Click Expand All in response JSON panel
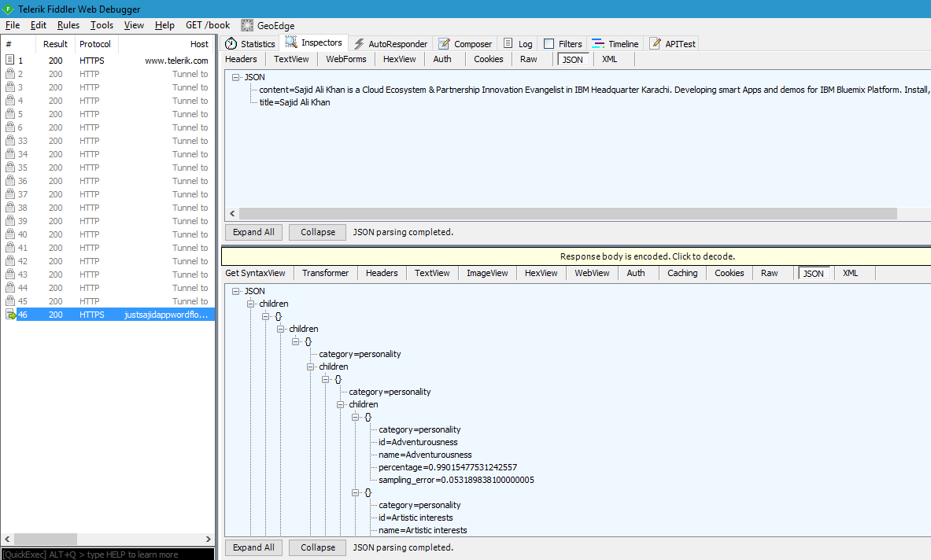The image size is (931, 560). tap(253, 547)
